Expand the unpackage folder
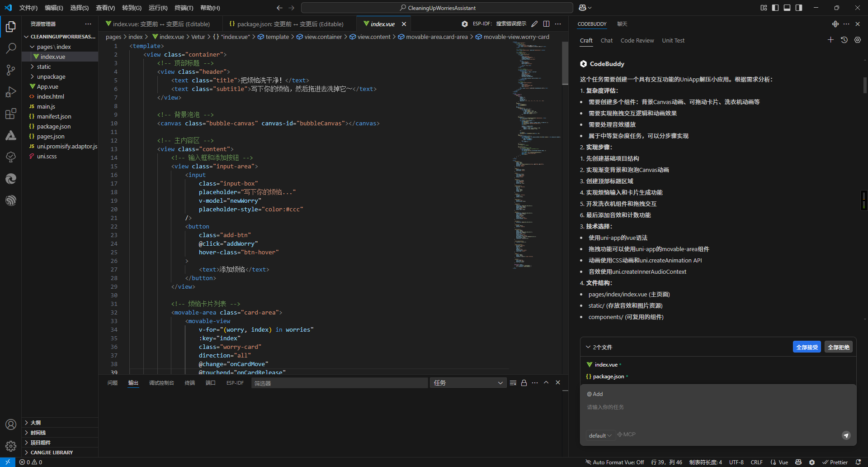This screenshot has width=868, height=467. coord(60,76)
